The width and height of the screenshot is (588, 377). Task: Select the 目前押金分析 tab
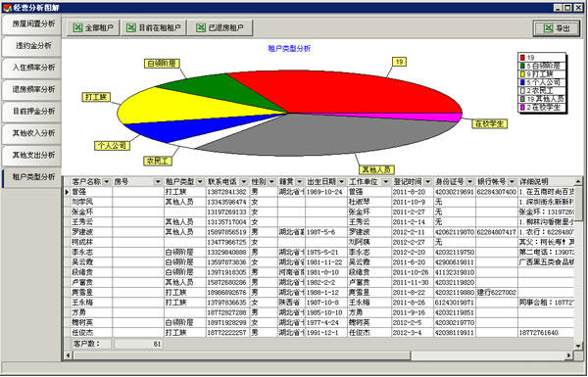(31, 112)
